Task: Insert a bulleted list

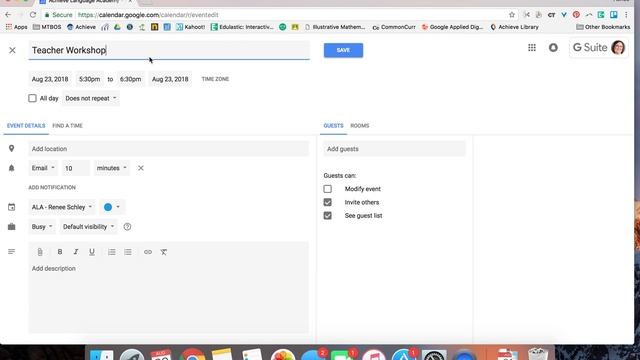Action: pyautogui.click(x=128, y=252)
